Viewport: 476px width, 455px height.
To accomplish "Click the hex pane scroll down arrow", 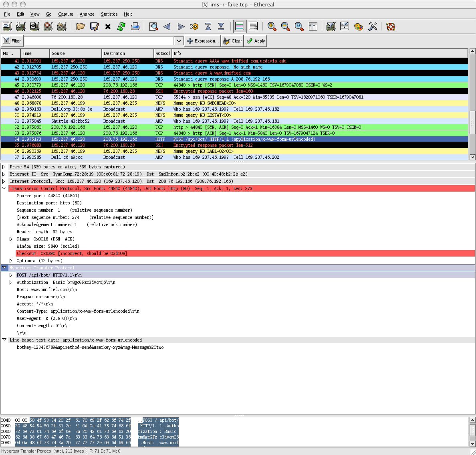I will coord(472,444).
